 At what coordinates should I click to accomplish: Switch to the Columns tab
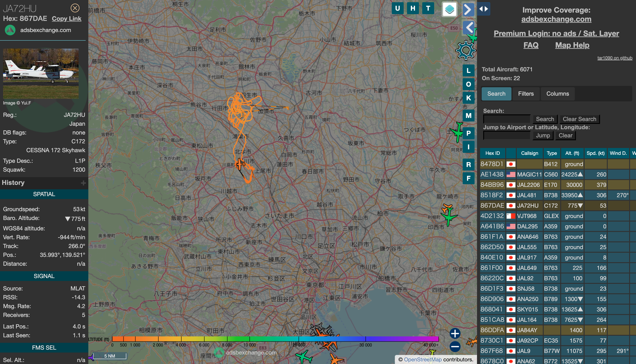point(557,94)
